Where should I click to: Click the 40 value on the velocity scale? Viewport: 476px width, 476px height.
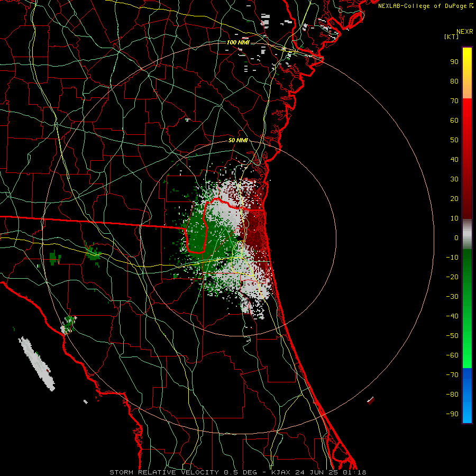[454, 160]
